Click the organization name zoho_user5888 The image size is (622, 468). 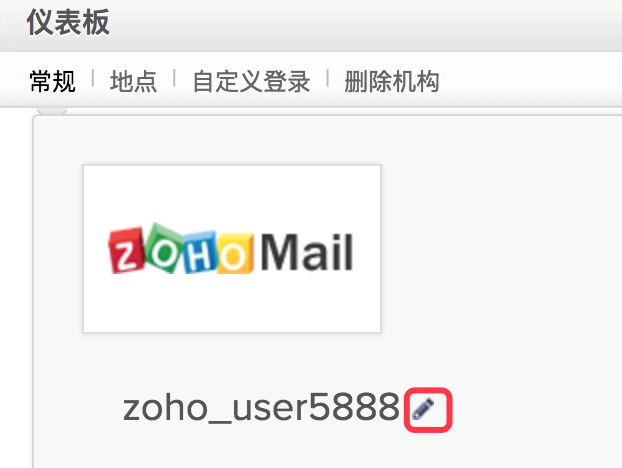pos(261,408)
